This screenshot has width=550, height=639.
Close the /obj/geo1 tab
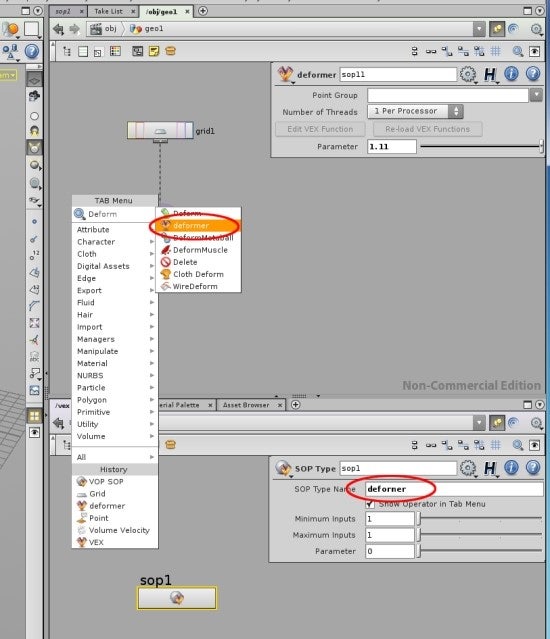click(187, 11)
